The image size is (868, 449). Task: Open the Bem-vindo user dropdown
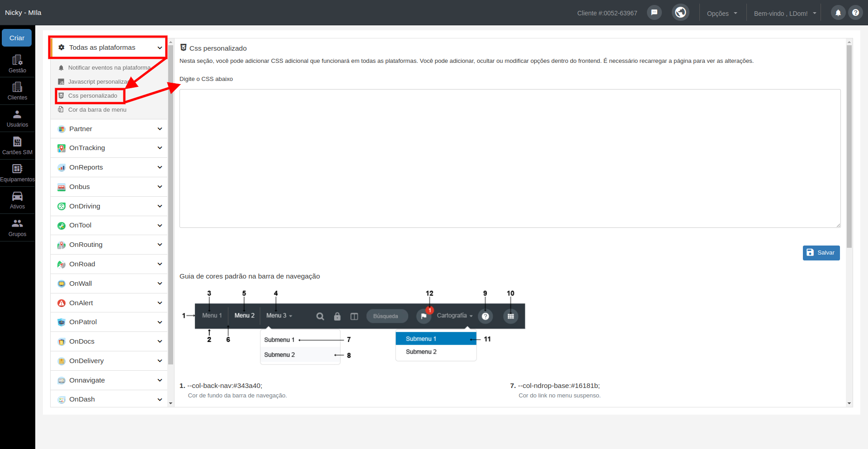pyautogui.click(x=785, y=13)
